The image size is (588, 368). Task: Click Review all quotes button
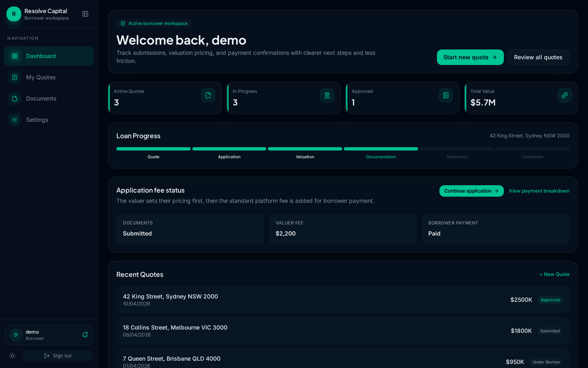(x=538, y=57)
